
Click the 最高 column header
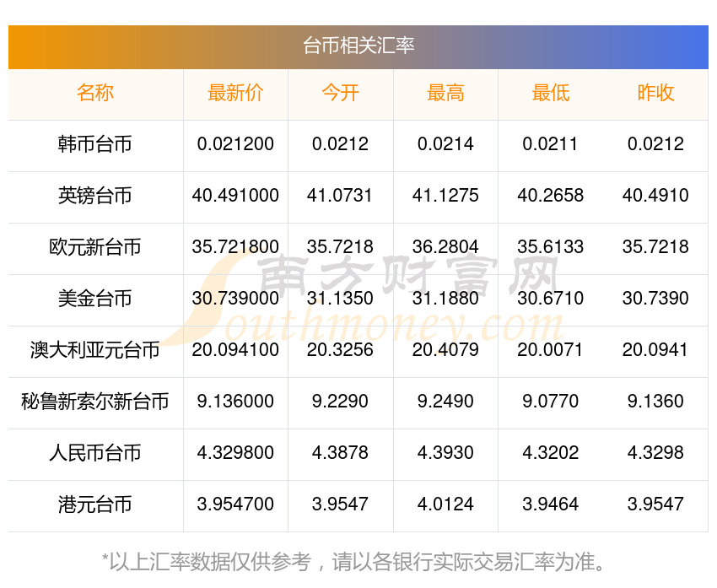tap(445, 93)
